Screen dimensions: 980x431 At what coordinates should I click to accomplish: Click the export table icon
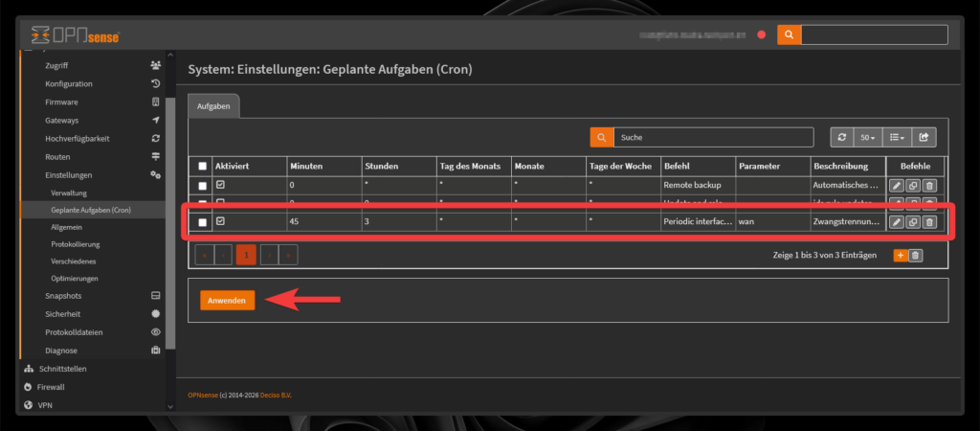point(924,137)
